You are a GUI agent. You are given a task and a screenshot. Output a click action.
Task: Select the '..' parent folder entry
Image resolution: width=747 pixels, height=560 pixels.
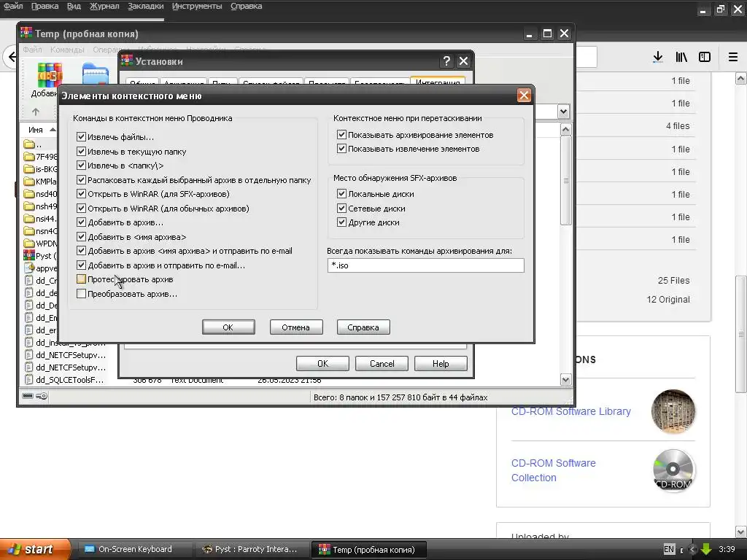[x=32, y=144]
